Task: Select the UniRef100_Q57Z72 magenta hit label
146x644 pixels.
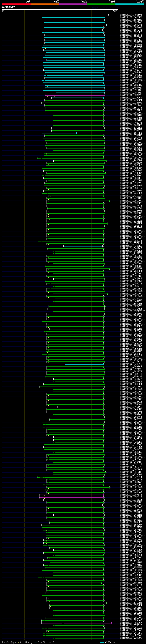Action: [131, 495]
